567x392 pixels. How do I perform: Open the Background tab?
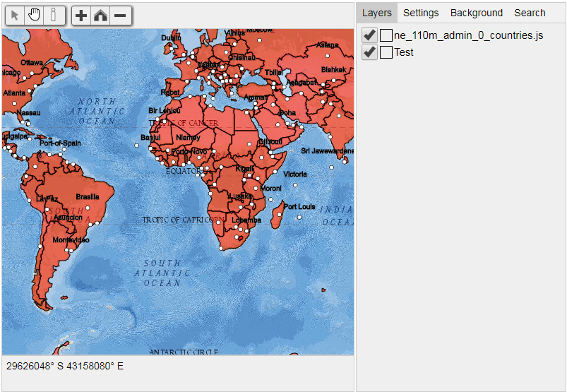click(477, 13)
